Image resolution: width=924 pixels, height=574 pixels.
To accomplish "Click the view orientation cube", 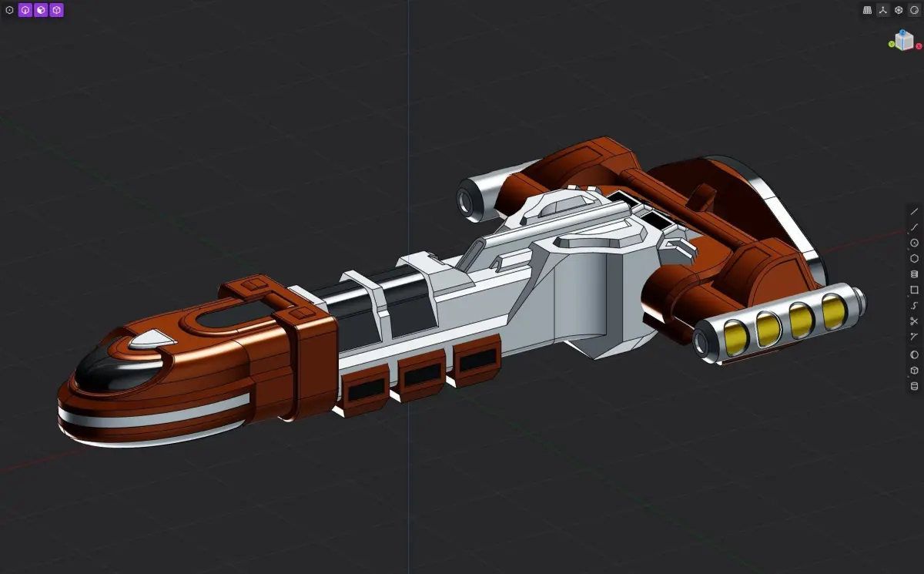I will [904, 42].
